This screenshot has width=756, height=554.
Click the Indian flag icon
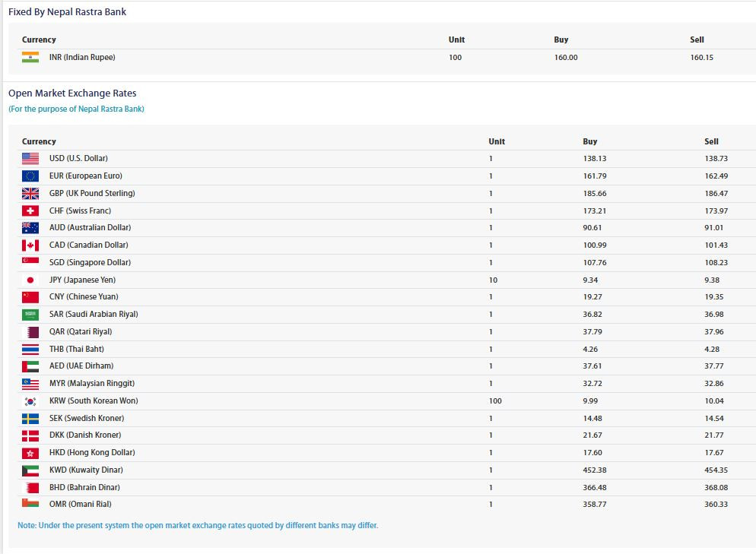30,57
